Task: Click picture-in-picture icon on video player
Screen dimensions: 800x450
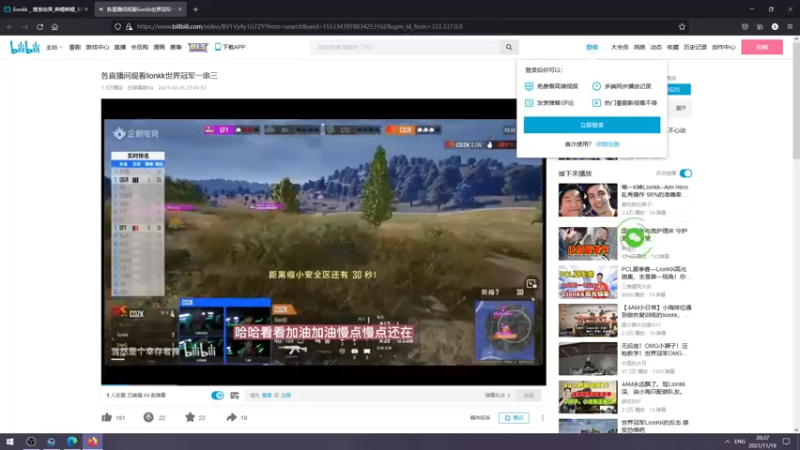Action: pos(531,284)
